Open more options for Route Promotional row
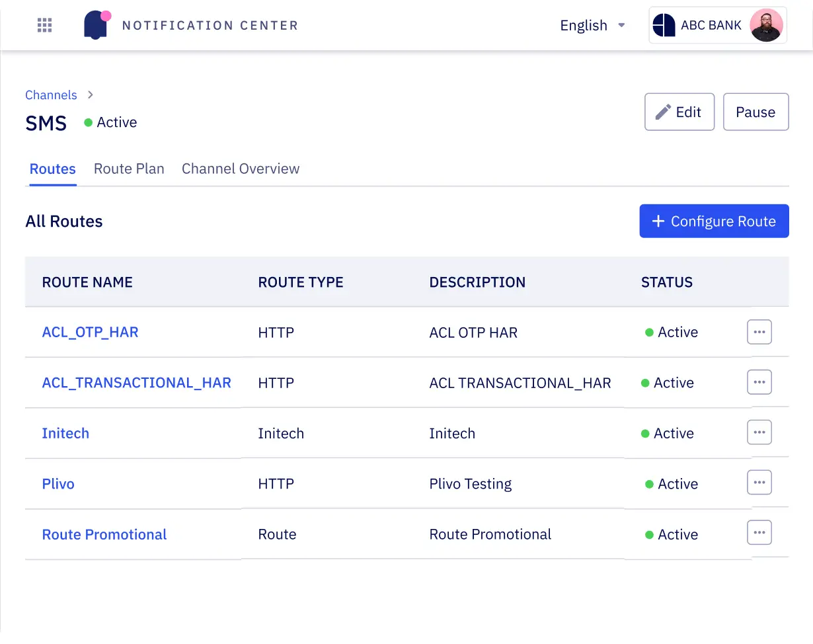The width and height of the screenshot is (813, 644). pos(759,532)
